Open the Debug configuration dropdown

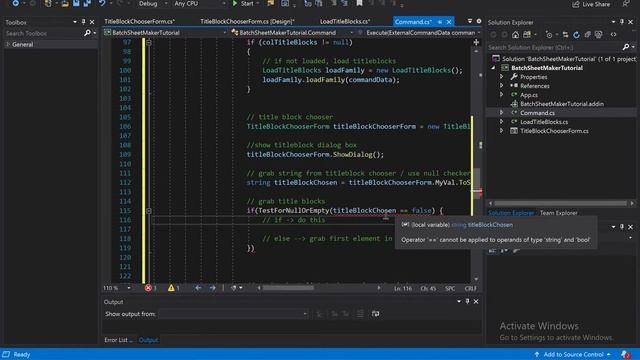pos(153,4)
